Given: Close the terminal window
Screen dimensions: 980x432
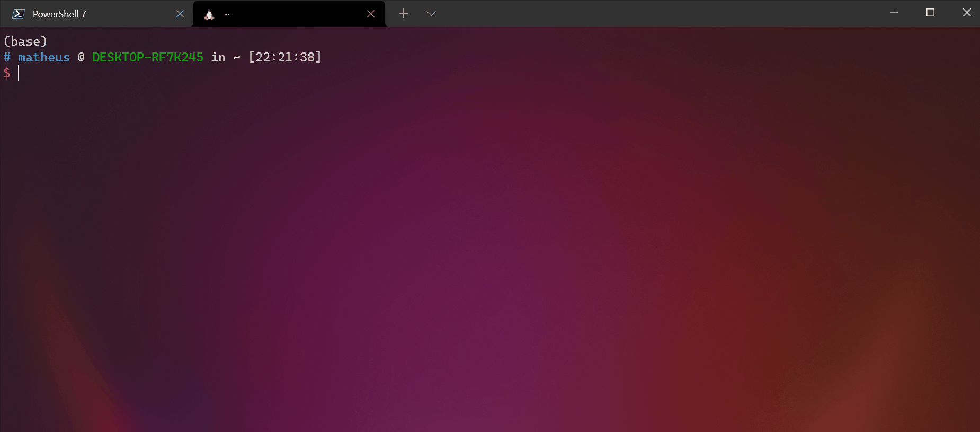Looking at the screenshot, I should pyautogui.click(x=967, y=13).
